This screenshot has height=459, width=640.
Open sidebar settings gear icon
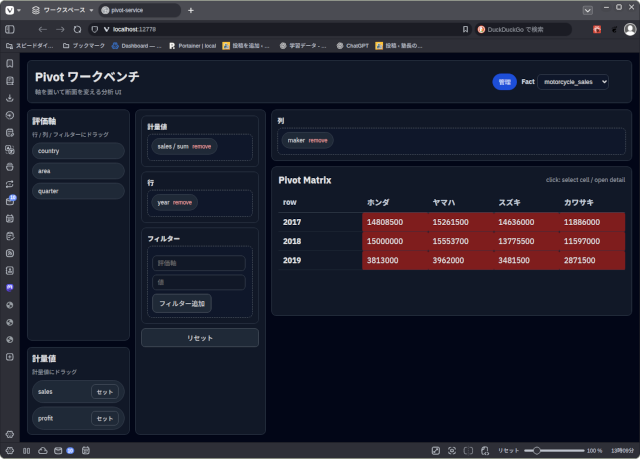point(10,434)
